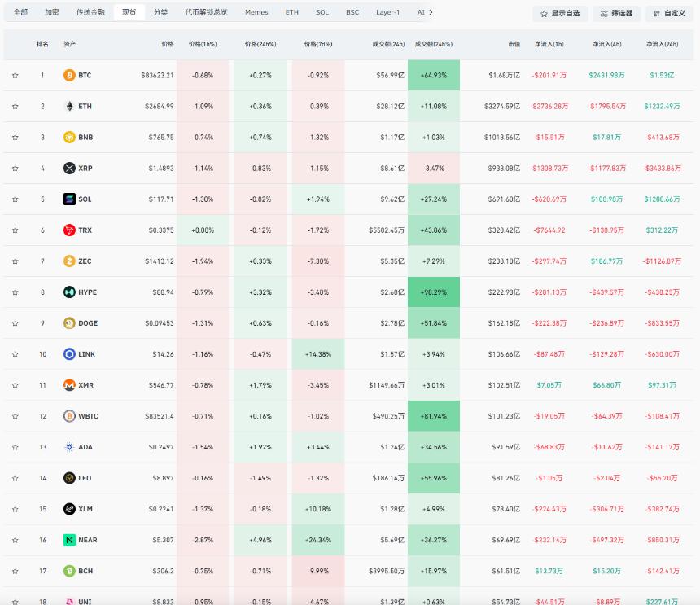
Task: Click the SOL coin icon
Action: (69, 199)
